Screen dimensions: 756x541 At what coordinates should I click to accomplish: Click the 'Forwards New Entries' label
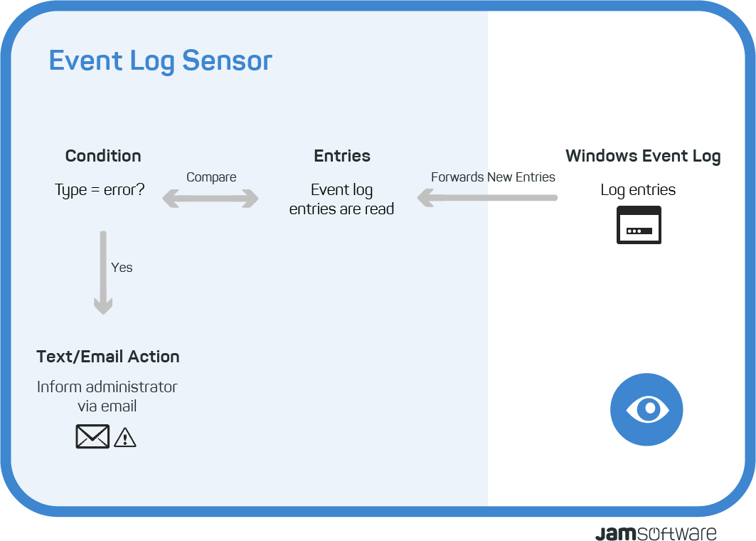pyautogui.click(x=493, y=177)
